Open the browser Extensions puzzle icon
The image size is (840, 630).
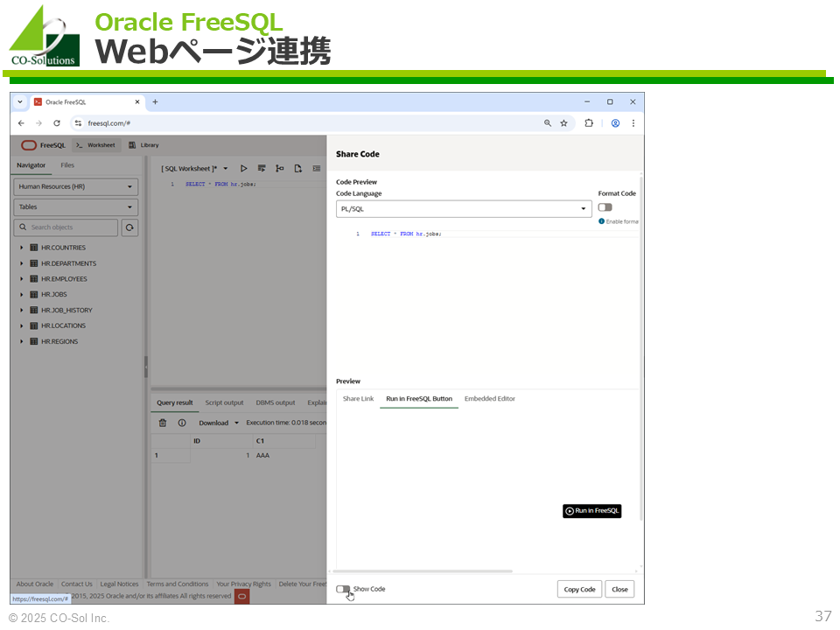(589, 123)
